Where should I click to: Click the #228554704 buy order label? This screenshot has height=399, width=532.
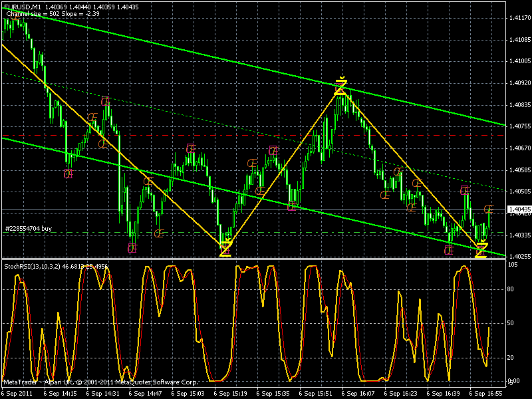[27, 228]
